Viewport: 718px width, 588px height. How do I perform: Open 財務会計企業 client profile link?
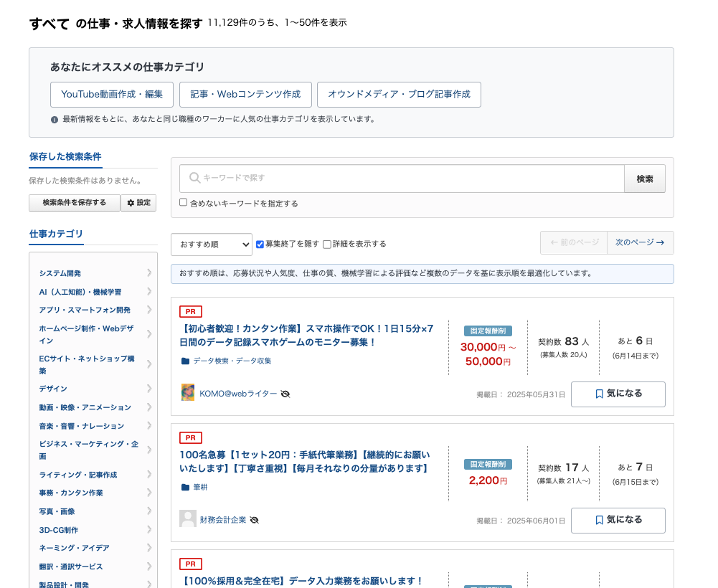coord(223,520)
